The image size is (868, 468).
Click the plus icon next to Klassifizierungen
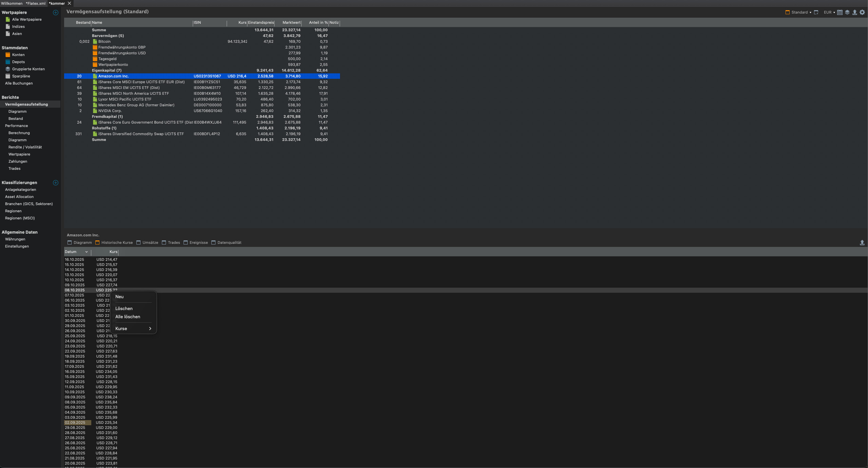pos(56,183)
